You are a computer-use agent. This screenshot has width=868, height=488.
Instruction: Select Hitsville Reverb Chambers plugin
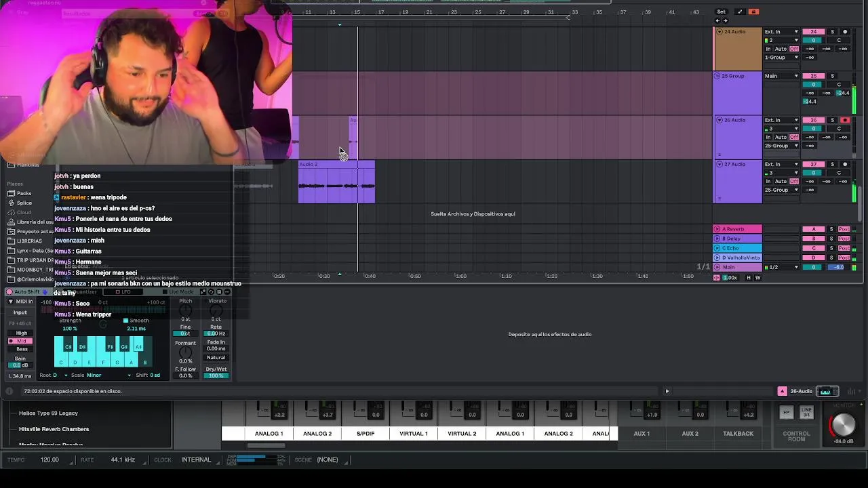click(54, 429)
